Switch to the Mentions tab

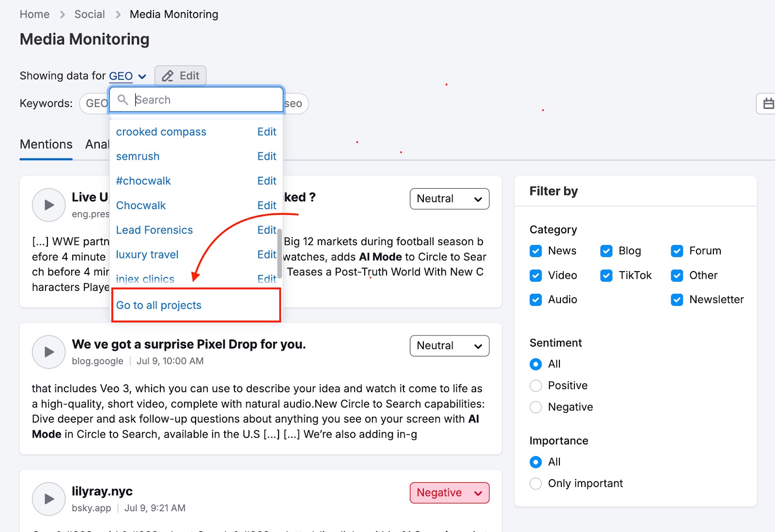click(x=46, y=144)
